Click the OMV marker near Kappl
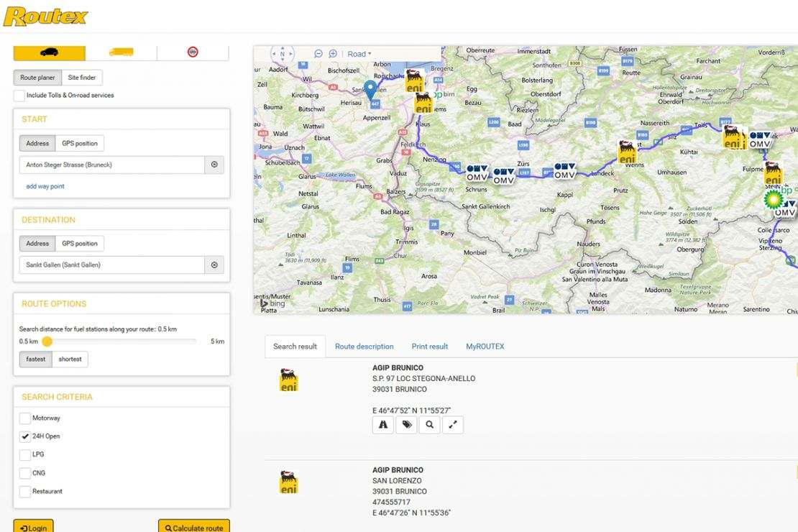 point(564,171)
